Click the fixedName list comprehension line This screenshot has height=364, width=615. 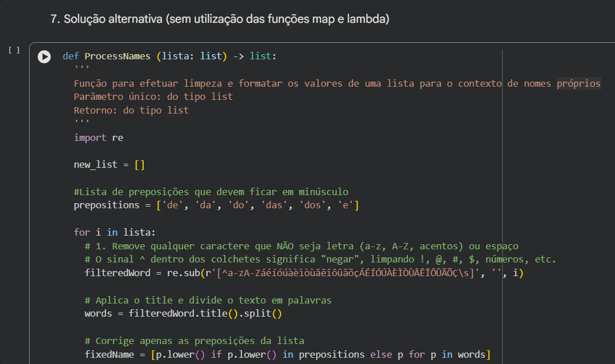click(x=288, y=355)
